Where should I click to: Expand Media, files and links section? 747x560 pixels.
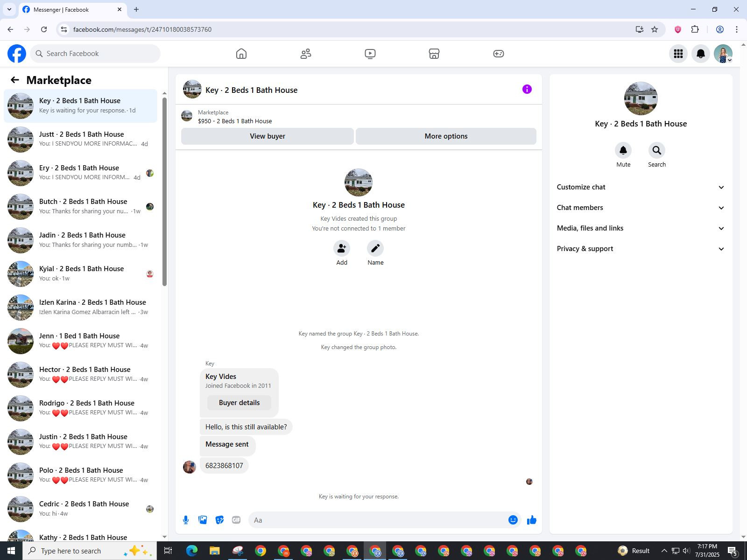click(x=641, y=228)
